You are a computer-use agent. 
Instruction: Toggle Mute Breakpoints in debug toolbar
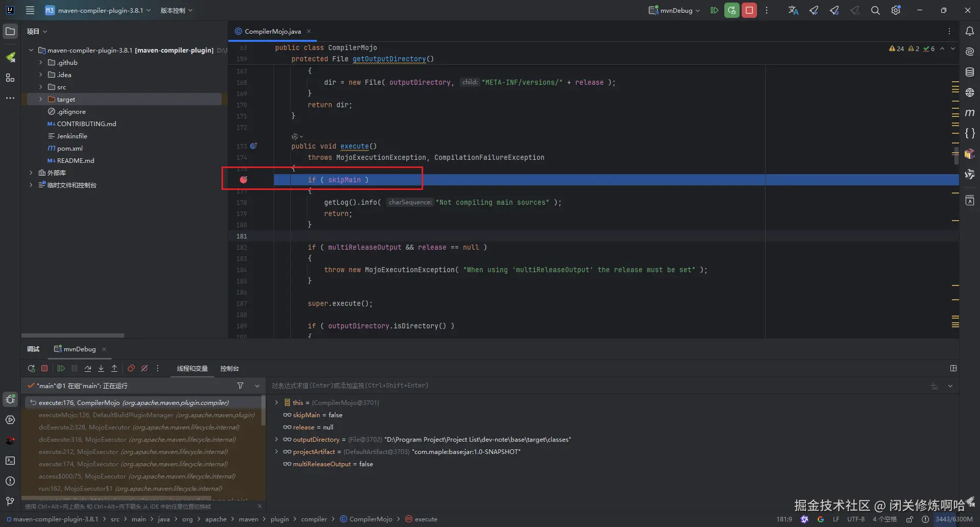click(144, 368)
